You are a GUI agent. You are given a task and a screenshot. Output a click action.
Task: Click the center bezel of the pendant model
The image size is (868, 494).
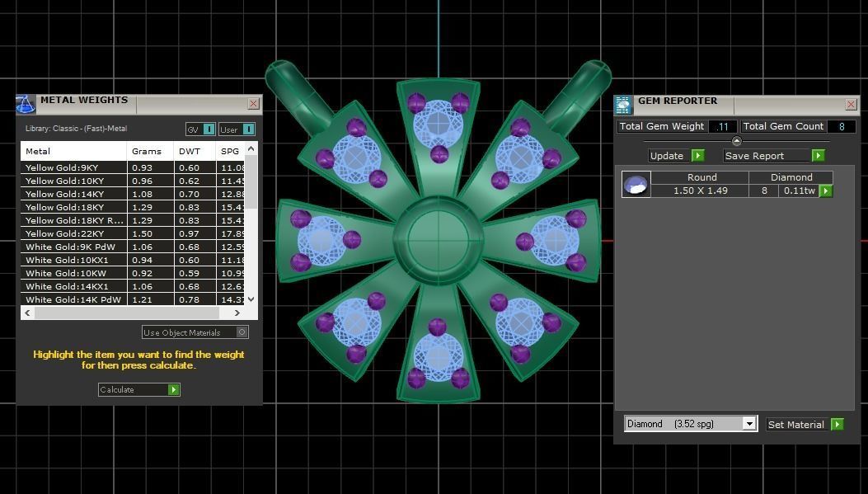[438, 241]
